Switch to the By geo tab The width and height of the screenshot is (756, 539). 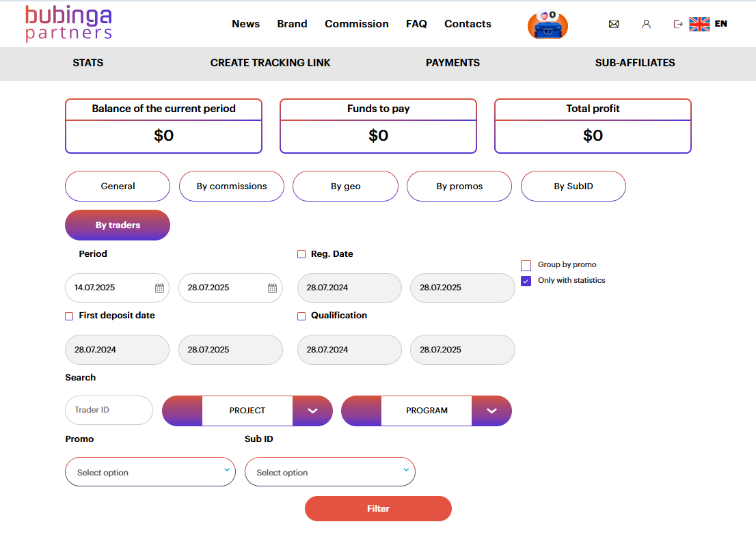point(345,186)
